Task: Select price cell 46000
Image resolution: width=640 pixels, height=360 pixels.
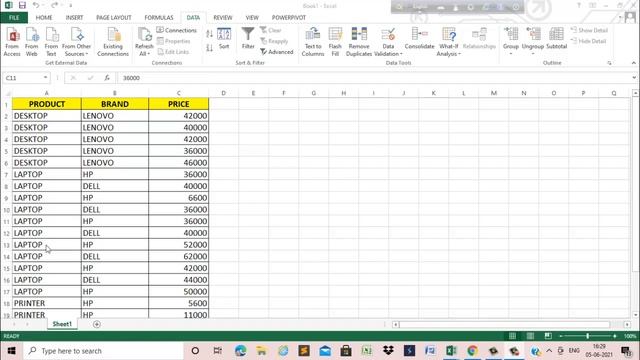Action: tap(178, 162)
